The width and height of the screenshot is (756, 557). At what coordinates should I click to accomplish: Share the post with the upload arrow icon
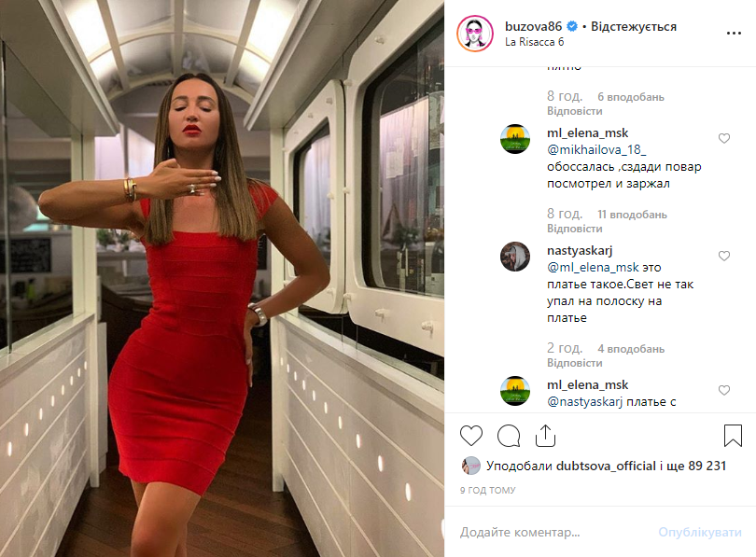pyautogui.click(x=545, y=436)
